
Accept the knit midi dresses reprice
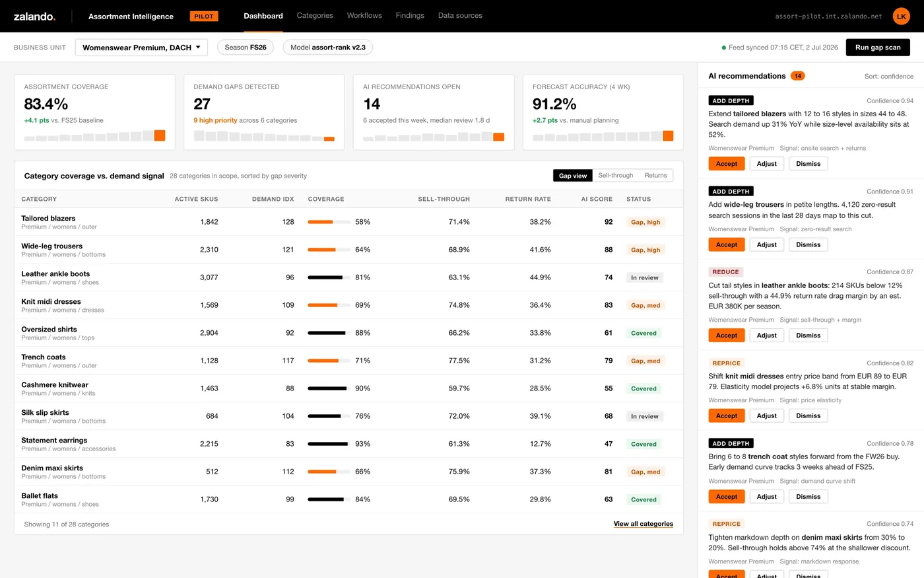[727, 415]
